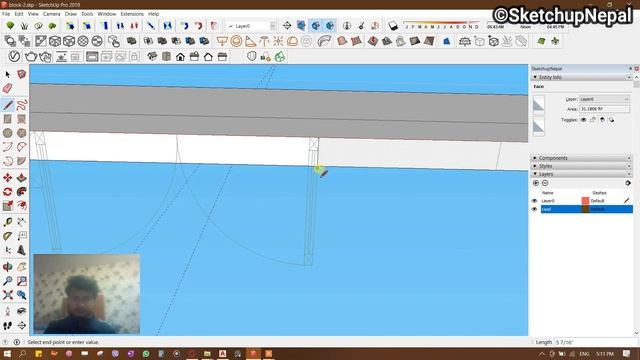Click the teapot render icon
This screenshot has height=360, width=640.
tap(31, 56)
